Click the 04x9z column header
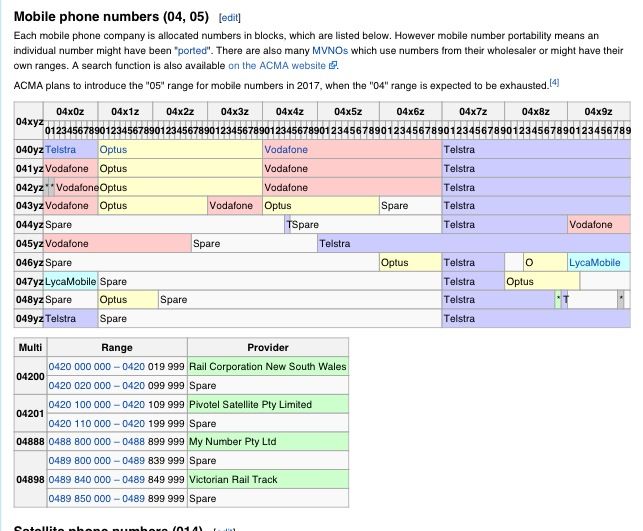The width and height of the screenshot is (643, 531). 599,112
